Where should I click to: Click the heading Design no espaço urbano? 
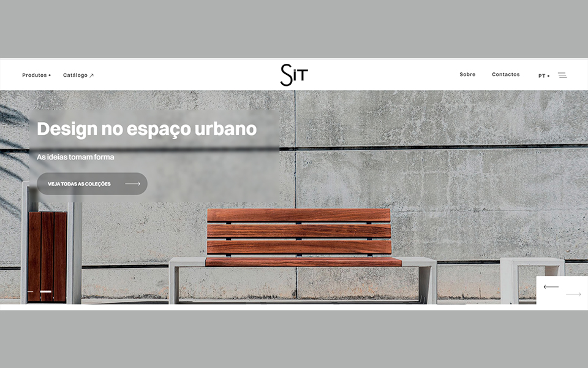click(146, 129)
